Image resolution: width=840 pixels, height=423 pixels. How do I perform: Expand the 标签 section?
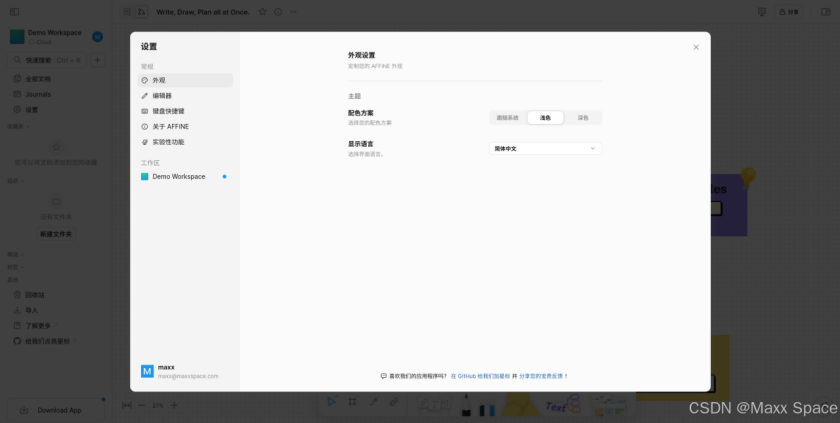15,267
